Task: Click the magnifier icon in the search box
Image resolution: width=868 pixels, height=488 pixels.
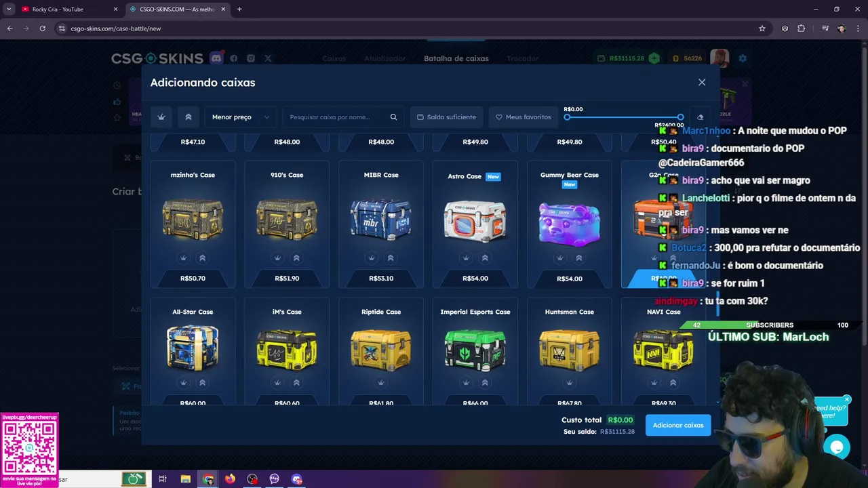Action: [x=393, y=117]
